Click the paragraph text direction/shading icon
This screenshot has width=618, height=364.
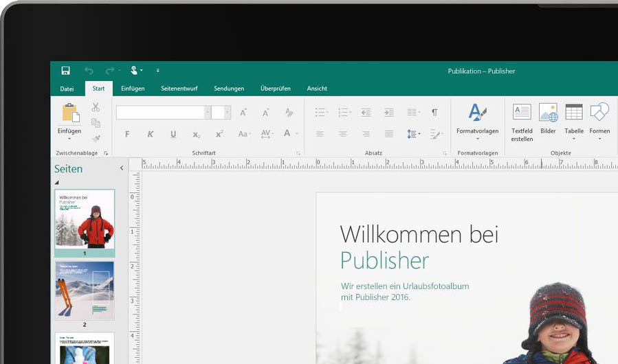pos(437,135)
